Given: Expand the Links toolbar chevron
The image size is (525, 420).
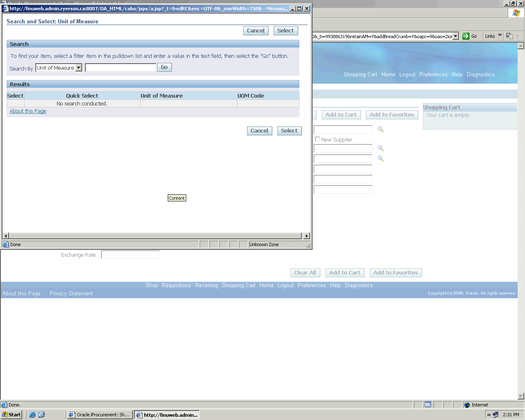Looking at the screenshot, I should (500, 35).
